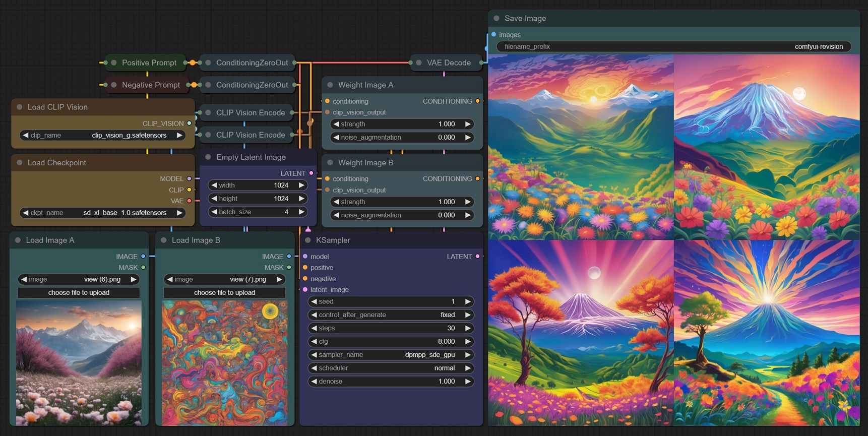Click the Weight Image A node dot
Screen dimensions: 868x436
pyautogui.click(x=330, y=85)
